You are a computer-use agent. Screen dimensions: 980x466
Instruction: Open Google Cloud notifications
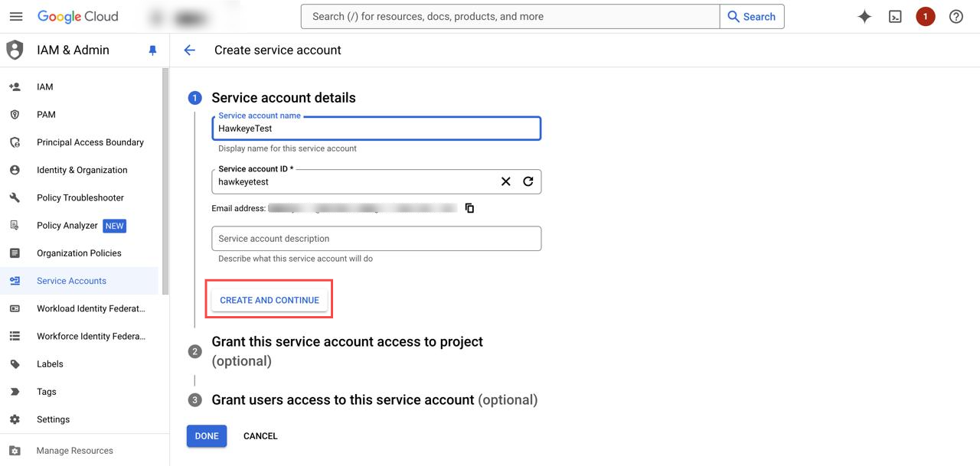pyautogui.click(x=925, y=15)
